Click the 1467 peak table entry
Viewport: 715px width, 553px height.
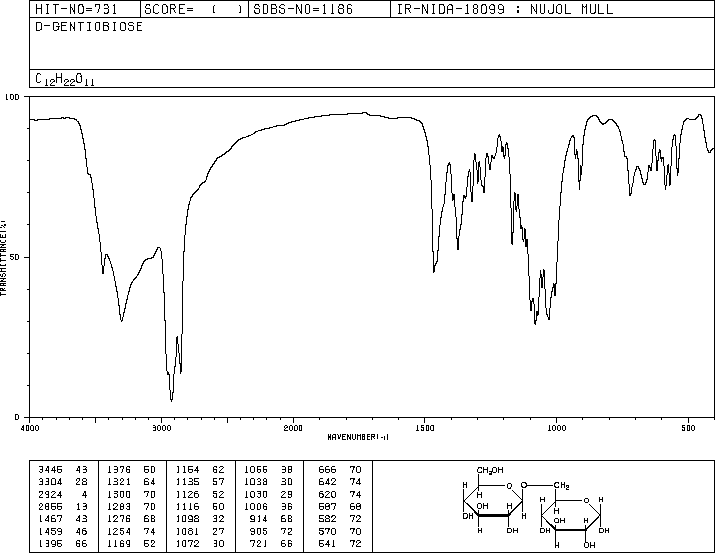point(63,519)
